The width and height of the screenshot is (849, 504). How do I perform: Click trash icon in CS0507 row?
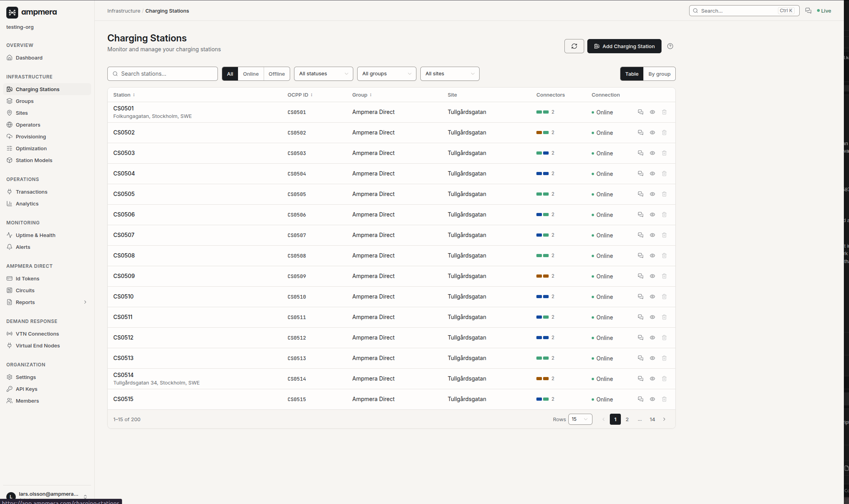coord(664,235)
